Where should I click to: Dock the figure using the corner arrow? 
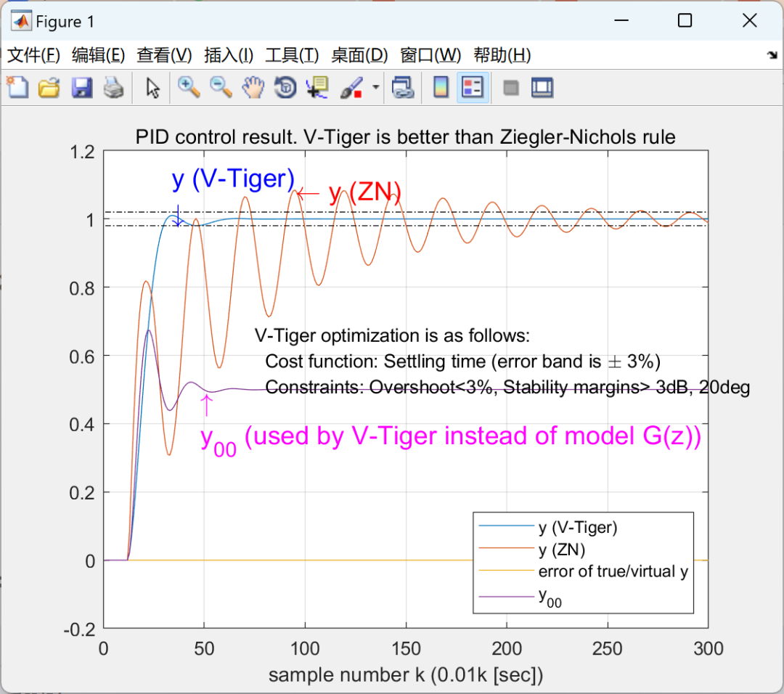(772, 55)
